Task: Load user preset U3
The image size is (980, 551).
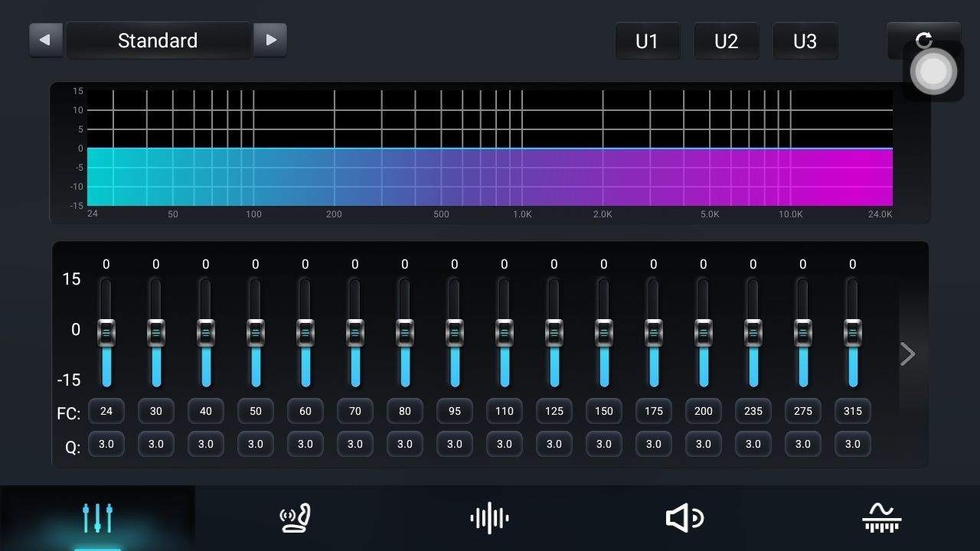Action: (x=805, y=41)
